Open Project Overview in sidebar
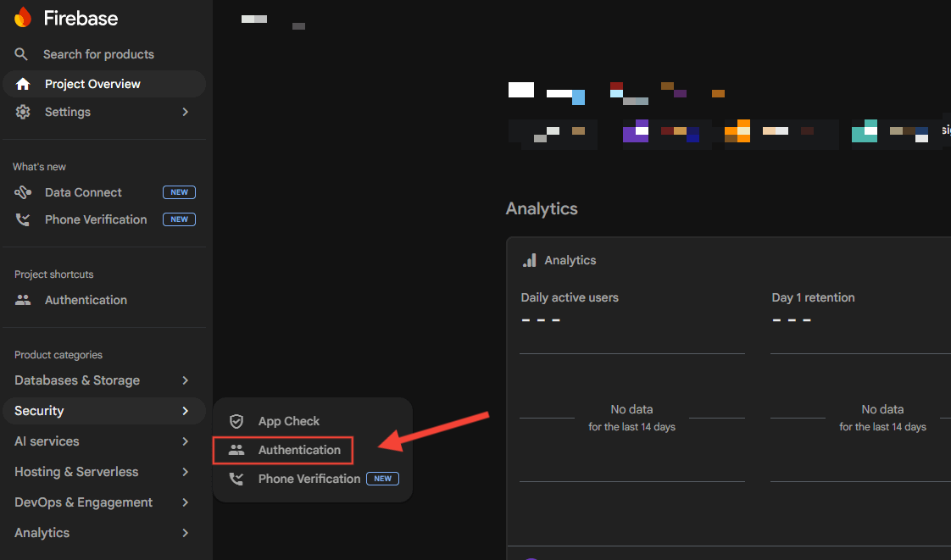Viewport: 951px width, 560px height. (104, 84)
